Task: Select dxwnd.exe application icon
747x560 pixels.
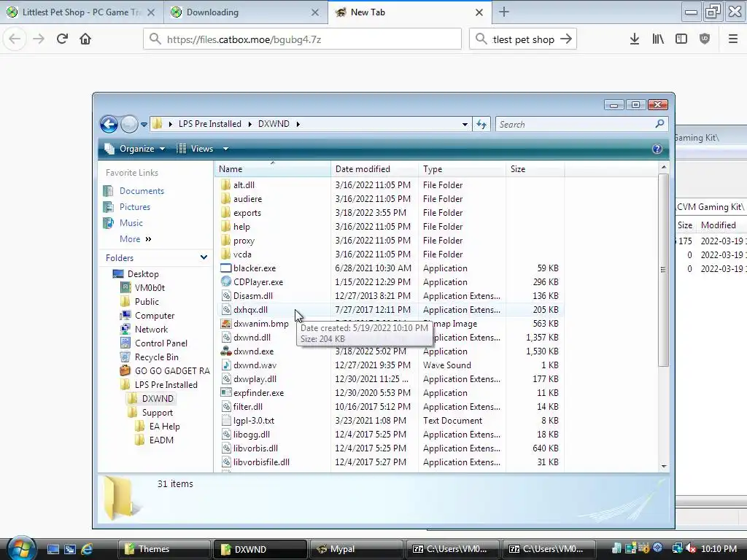Action: coord(226,351)
